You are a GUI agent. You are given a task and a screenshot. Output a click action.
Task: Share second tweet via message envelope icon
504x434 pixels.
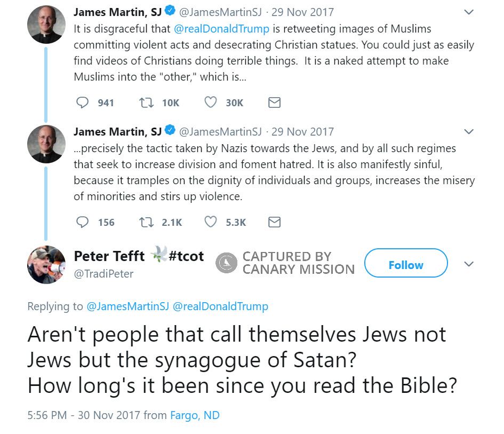point(274,222)
